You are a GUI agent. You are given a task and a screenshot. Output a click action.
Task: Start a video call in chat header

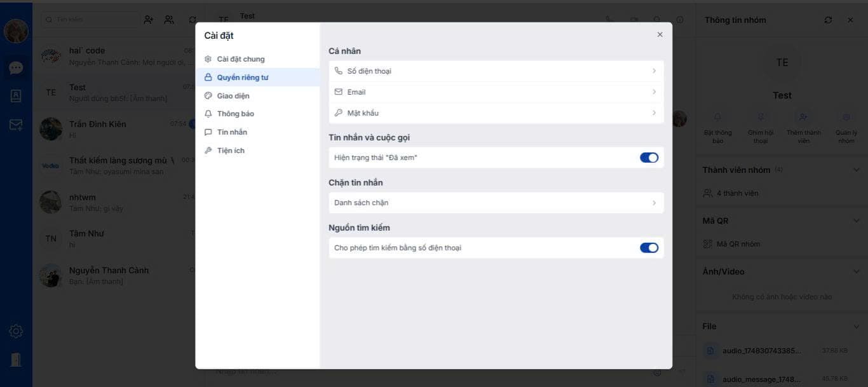tap(634, 20)
